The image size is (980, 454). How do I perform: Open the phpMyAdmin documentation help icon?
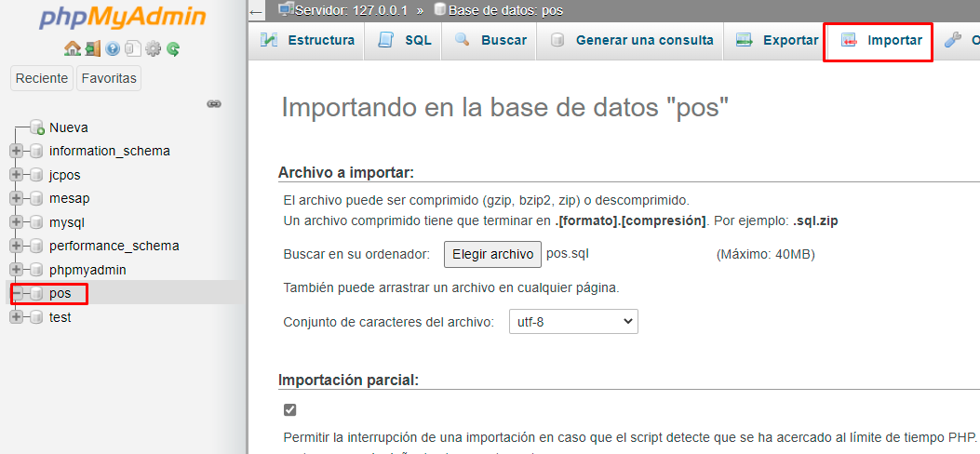pos(113,49)
